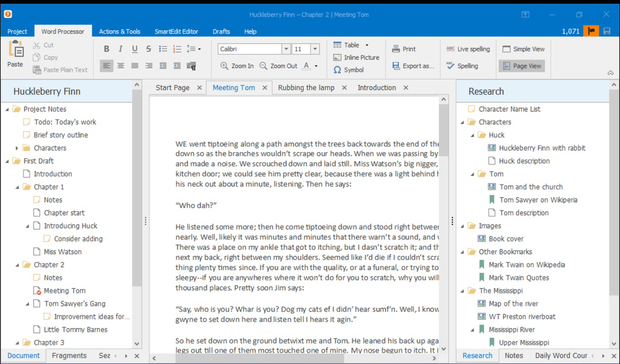Switch to the Fragments panel at bottom left
The height and width of the screenshot is (364, 620).
69,355
